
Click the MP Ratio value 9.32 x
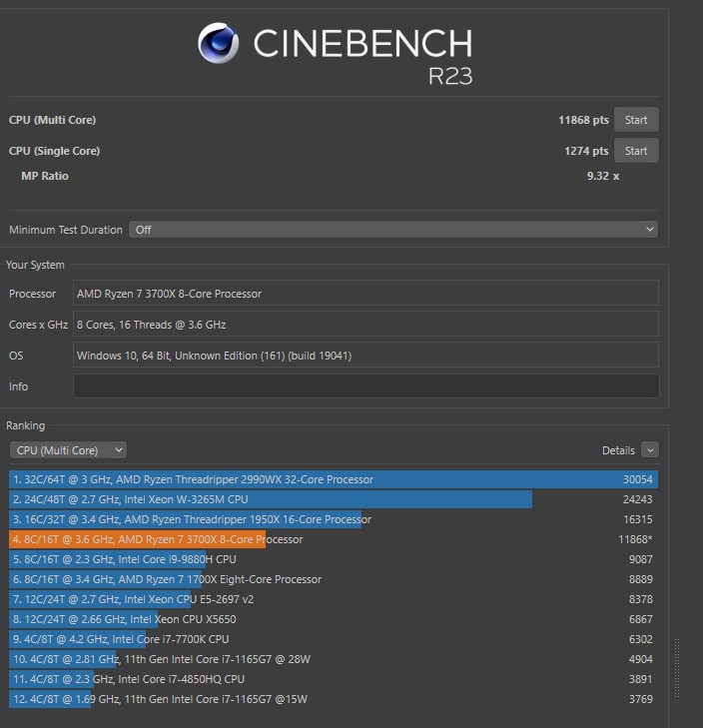(603, 176)
